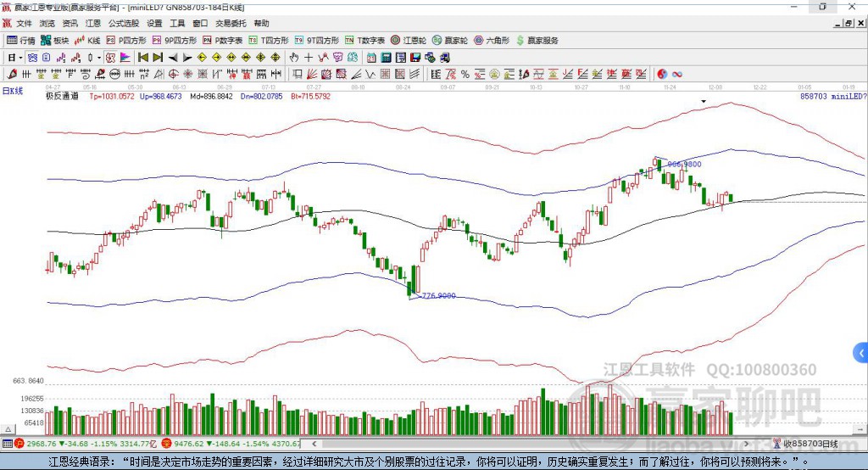Jump to first bar with green skip-back arrow
Viewport: 868px width, 470px height.
pos(142,58)
